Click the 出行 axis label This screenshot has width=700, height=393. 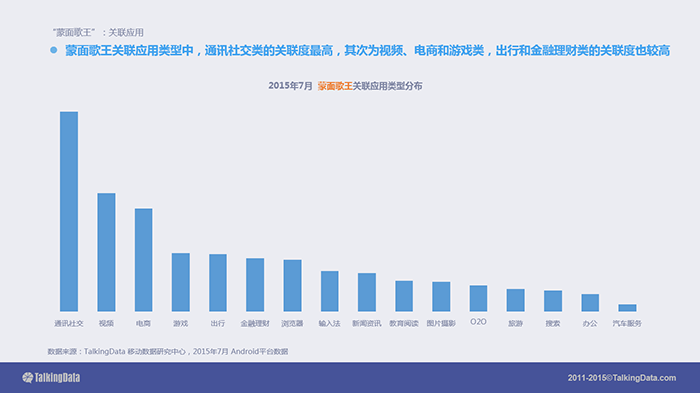pos(218,323)
